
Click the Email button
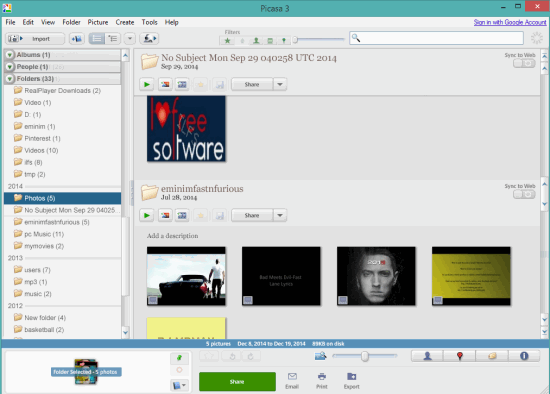[x=292, y=381]
